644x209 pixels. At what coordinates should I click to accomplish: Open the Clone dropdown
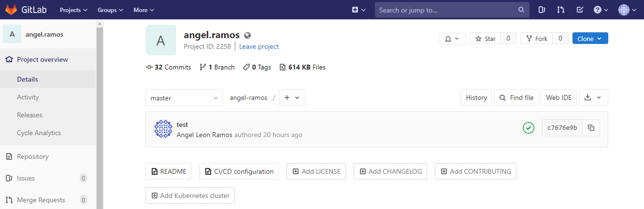pyautogui.click(x=590, y=39)
